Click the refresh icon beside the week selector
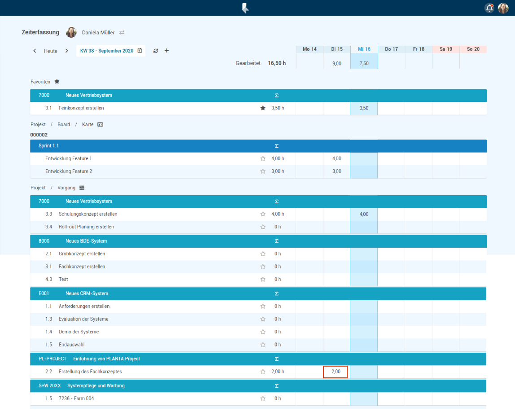Image resolution: width=515 pixels, height=420 pixels. click(156, 51)
